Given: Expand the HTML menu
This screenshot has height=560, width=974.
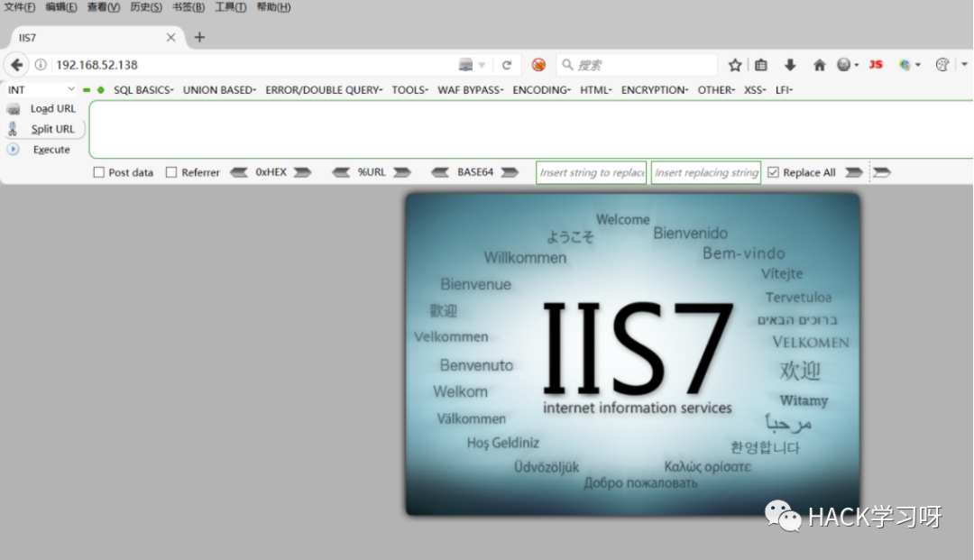Looking at the screenshot, I should (x=596, y=90).
